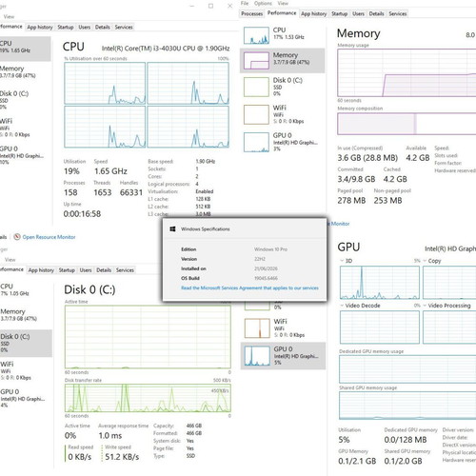Click Average response time '1.0 ms'
Screen dimensions: 476x476
[x=110, y=436]
